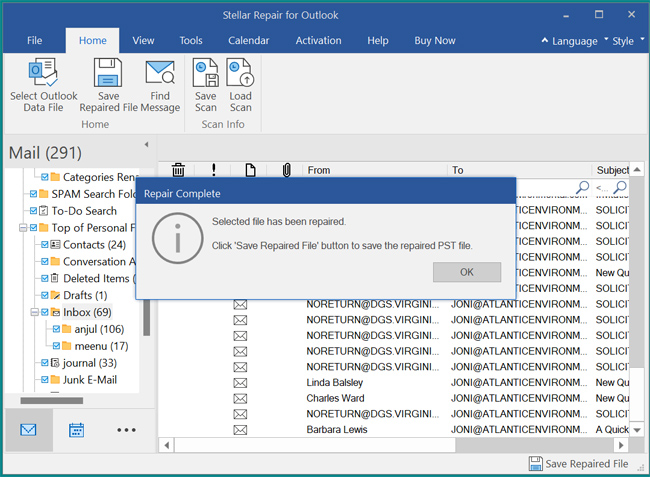This screenshot has width=650, height=477.
Task: Select Junk E-Mail folder
Action: 90,380
